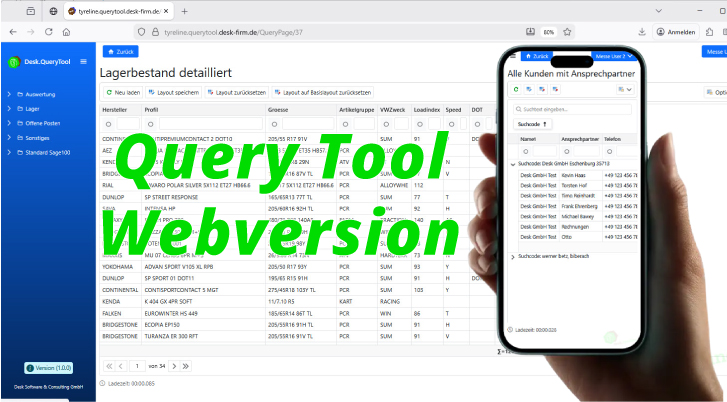The height and width of the screenshot is (402, 727).
Task: Expand the Standard Sage100 folder chevron
Action: point(9,153)
